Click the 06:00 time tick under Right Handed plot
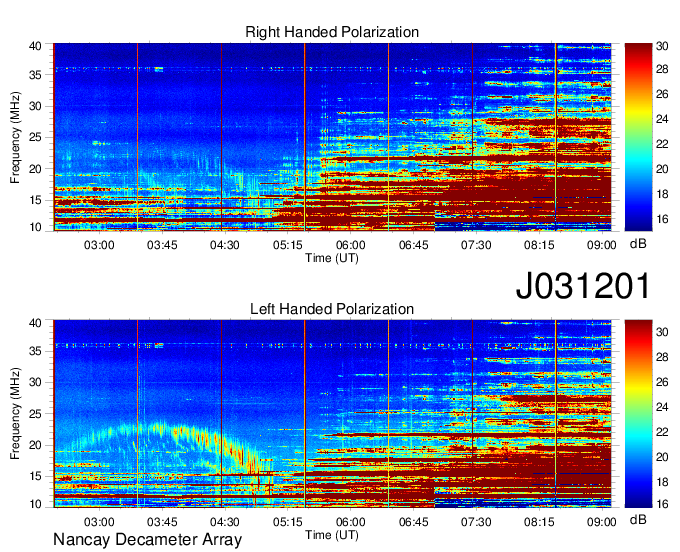Image resolution: width=680 pixels, height=552 pixels. click(x=350, y=245)
